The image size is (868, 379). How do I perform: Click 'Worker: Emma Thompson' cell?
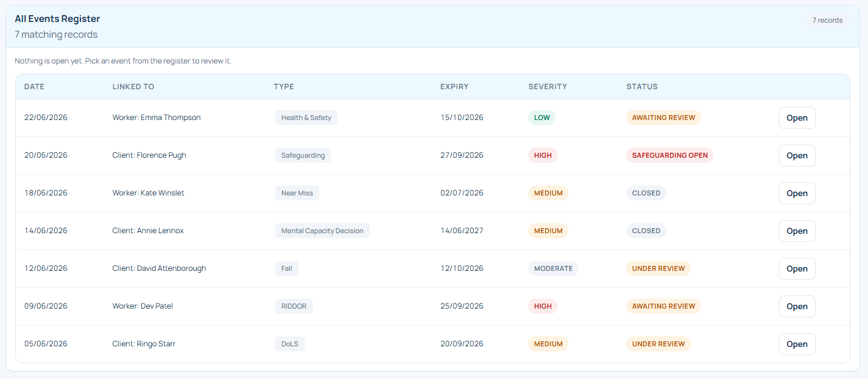(156, 118)
